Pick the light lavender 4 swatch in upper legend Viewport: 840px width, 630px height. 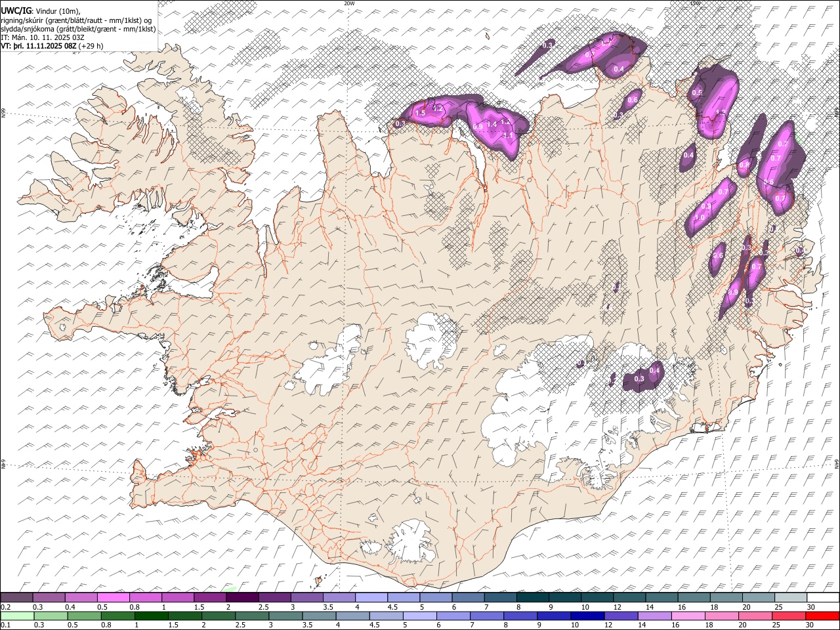371,598
